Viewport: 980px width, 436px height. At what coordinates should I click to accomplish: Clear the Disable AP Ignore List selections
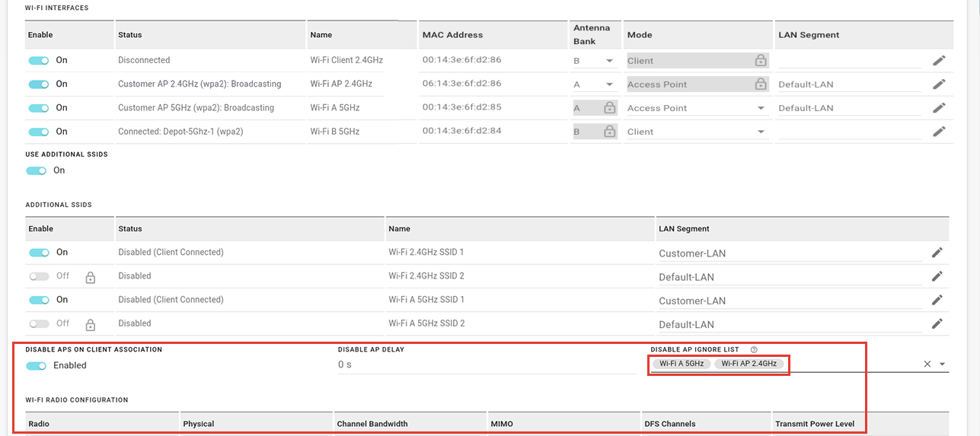tap(927, 364)
